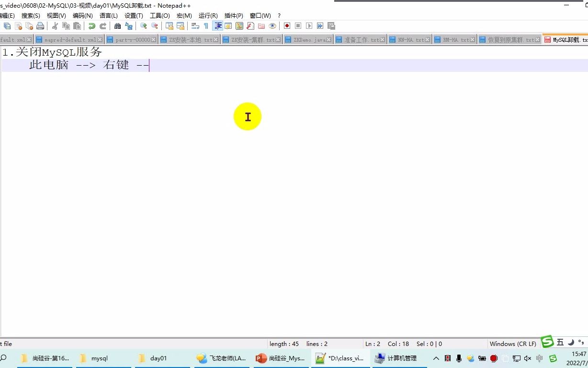Toggle word wrap in the toolbar

pyautogui.click(x=195, y=26)
